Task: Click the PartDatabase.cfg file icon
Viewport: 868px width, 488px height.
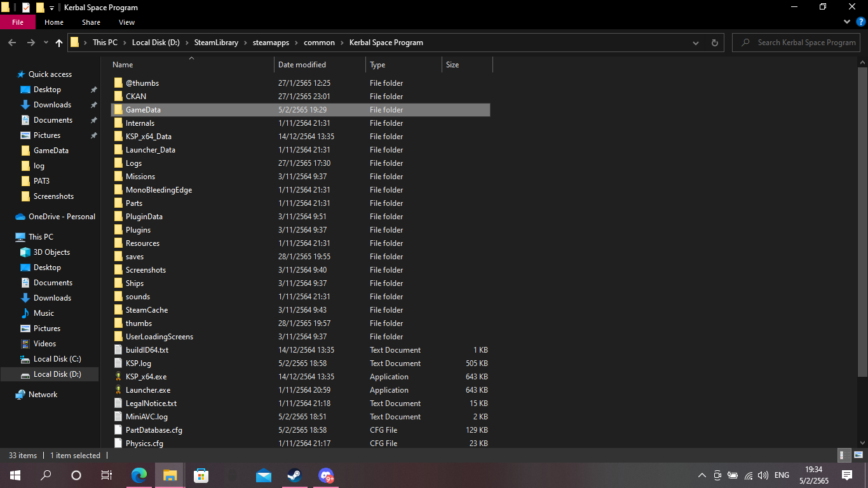Action: point(118,430)
